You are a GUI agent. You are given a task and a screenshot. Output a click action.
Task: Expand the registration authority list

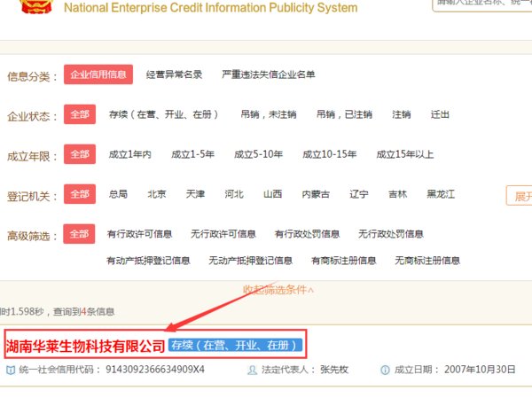pyautogui.click(x=519, y=195)
